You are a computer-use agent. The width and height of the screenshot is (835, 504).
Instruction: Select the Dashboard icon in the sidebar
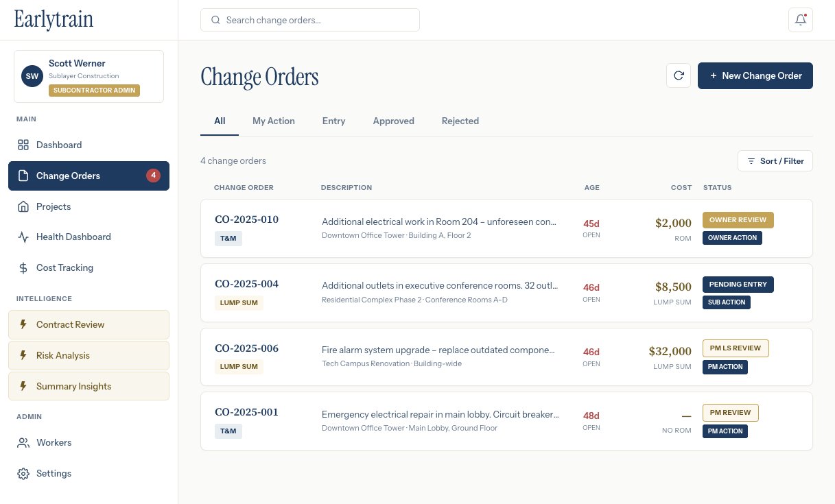pyautogui.click(x=22, y=145)
